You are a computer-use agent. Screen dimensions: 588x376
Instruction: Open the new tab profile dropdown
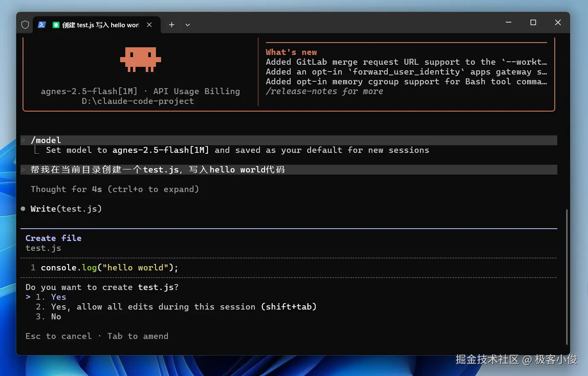pyautogui.click(x=187, y=25)
